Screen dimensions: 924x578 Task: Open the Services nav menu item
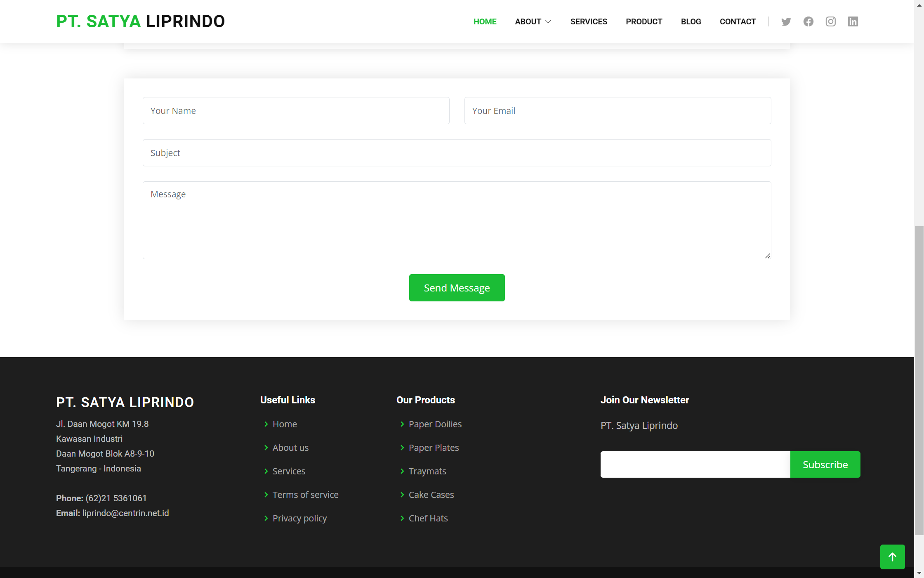(x=589, y=21)
